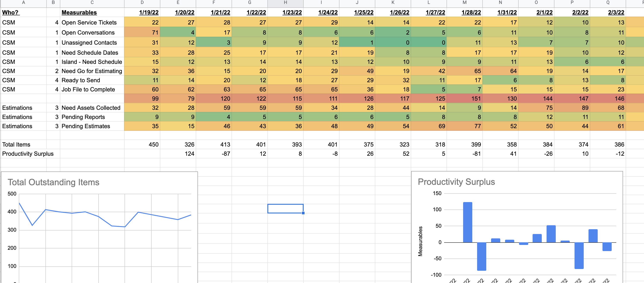Select Need Go for Estimating value 65

click(x=464, y=71)
